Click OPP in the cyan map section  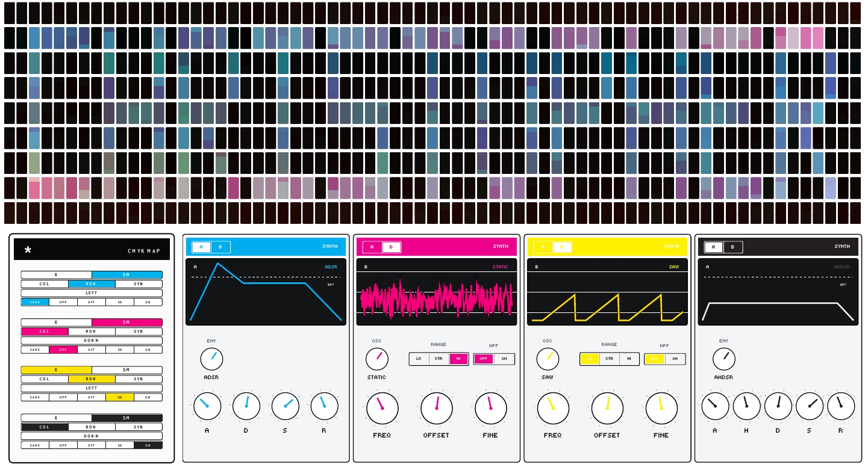(63, 302)
